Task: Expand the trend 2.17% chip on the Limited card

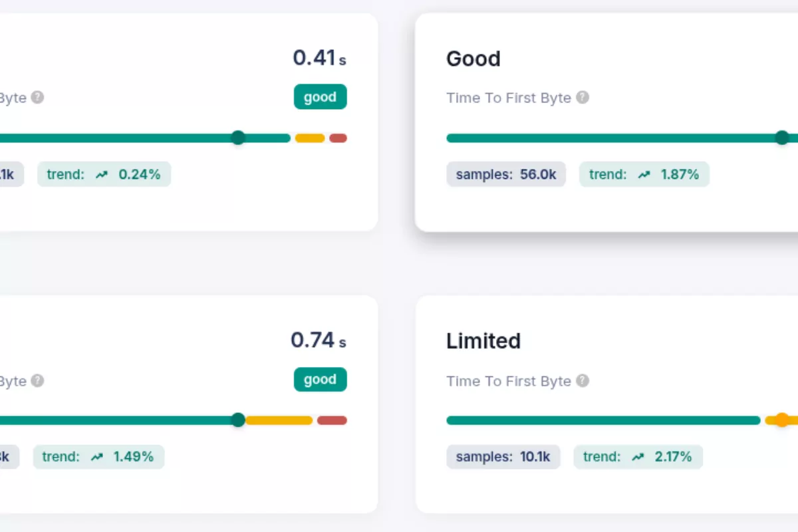Action: point(638,457)
